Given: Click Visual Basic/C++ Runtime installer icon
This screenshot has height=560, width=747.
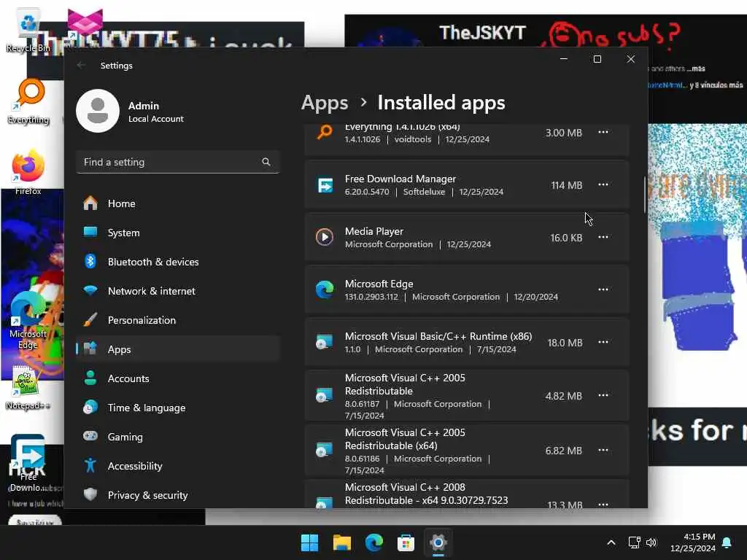Looking at the screenshot, I should pyautogui.click(x=325, y=343).
